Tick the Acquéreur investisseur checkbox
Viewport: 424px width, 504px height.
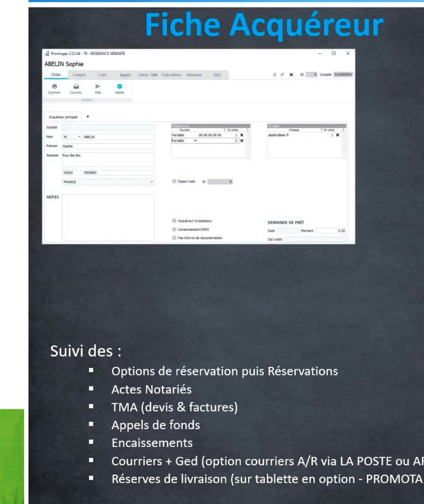tap(174, 220)
